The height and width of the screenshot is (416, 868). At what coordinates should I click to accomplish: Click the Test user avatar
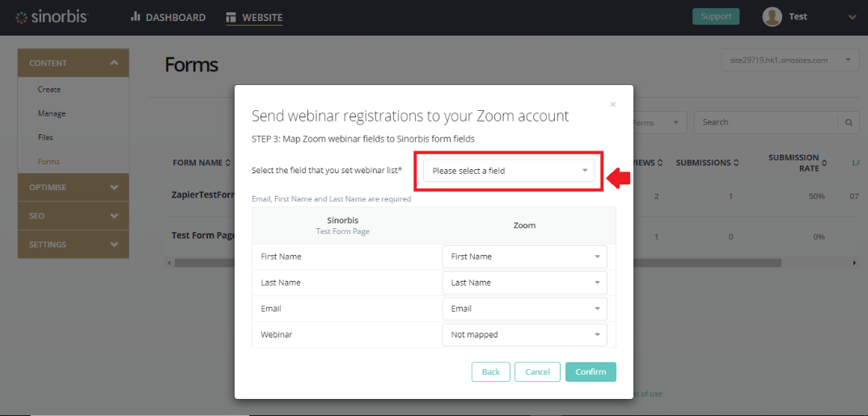point(772,17)
